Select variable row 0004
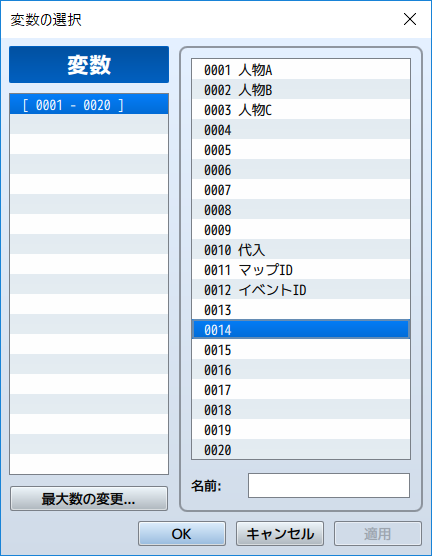Image resolution: width=432 pixels, height=556 pixels. (x=301, y=129)
